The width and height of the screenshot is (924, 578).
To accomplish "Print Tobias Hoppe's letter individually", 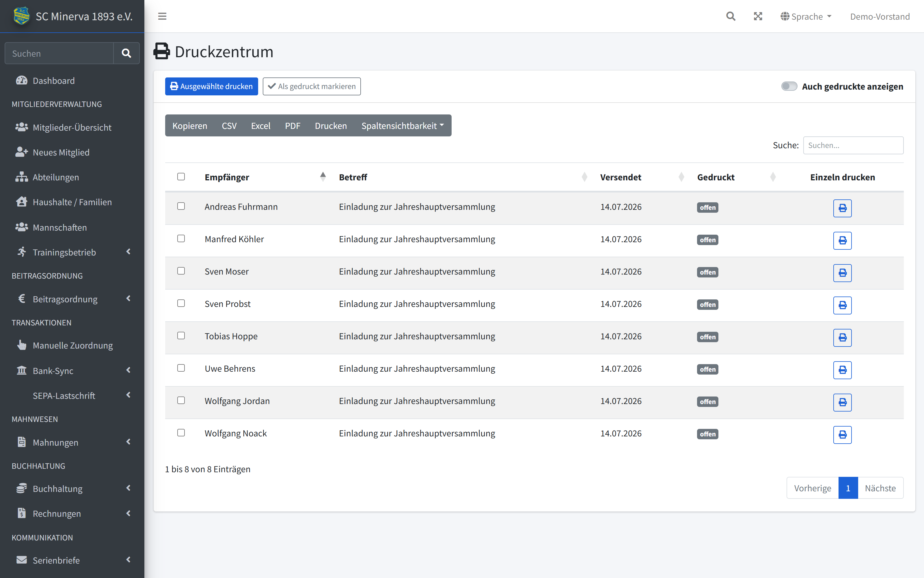I will point(842,338).
